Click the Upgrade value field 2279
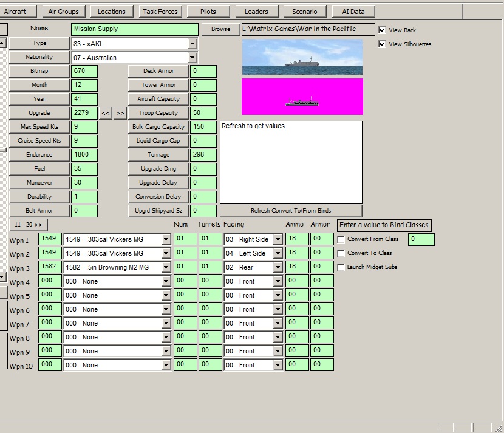The image size is (504, 433). [84, 113]
